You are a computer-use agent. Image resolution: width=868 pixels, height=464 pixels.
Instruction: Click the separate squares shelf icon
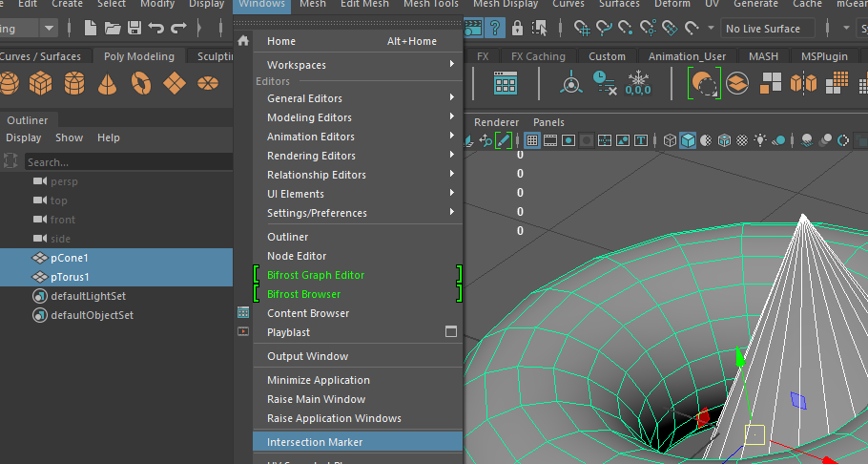[771, 83]
